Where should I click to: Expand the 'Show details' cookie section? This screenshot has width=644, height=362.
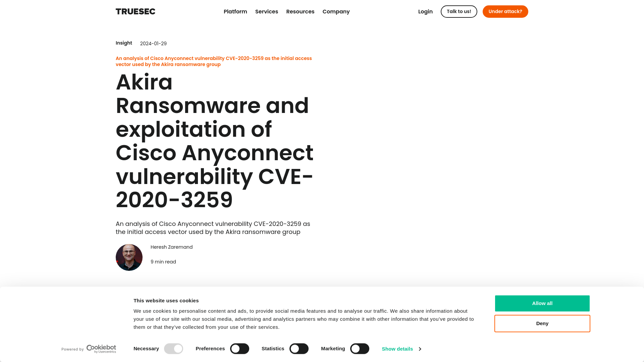point(401,349)
